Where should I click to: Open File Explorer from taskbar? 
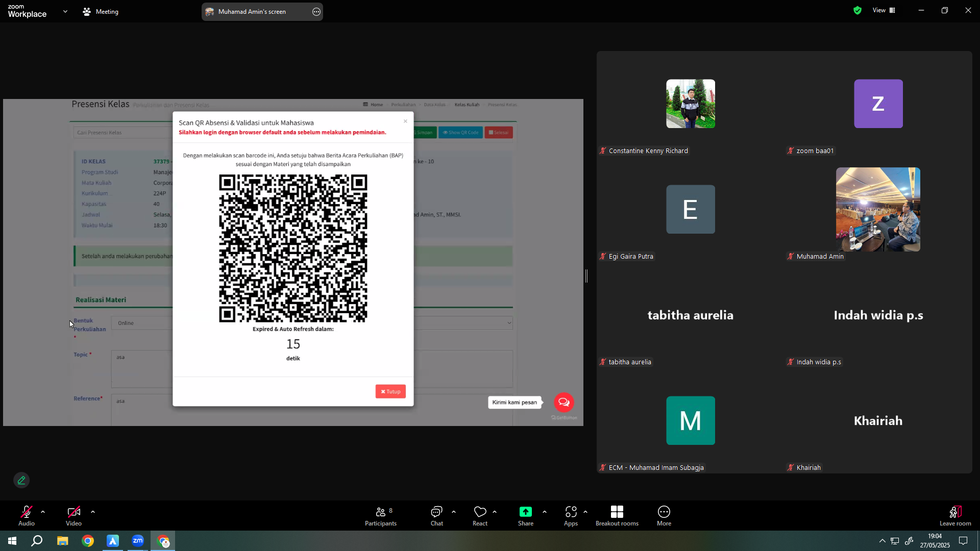tap(62, 541)
